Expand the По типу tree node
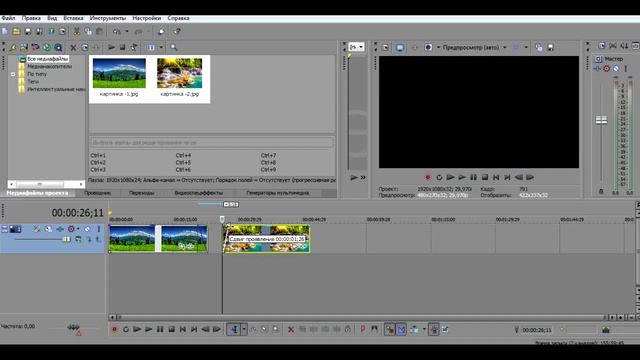Image resolution: width=640 pixels, height=360 pixels. 13,74
